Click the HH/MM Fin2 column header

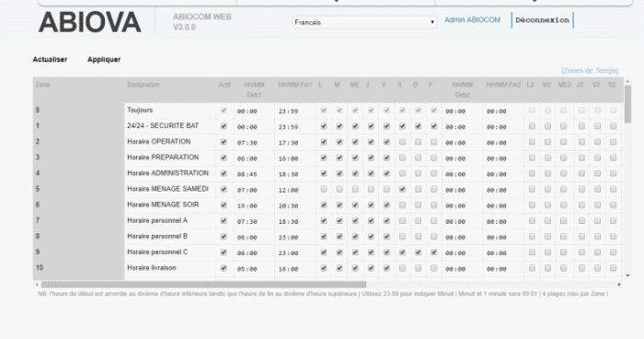pyautogui.click(x=503, y=85)
